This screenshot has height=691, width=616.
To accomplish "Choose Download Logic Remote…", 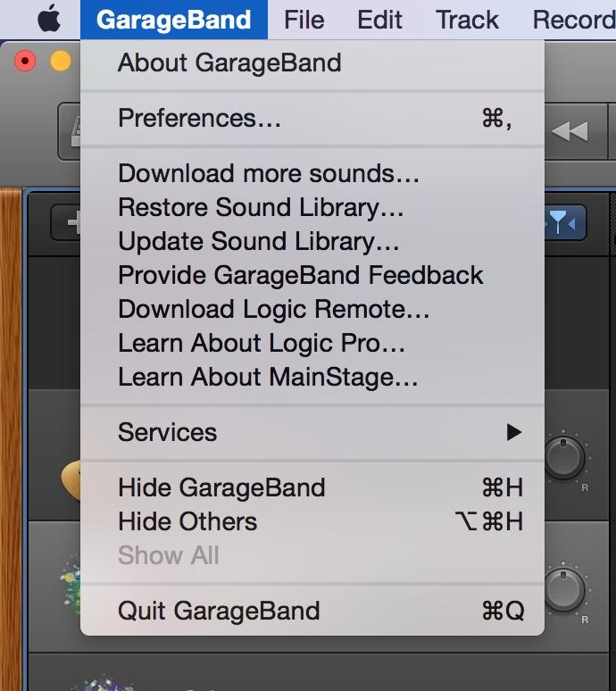I will [x=312, y=309].
